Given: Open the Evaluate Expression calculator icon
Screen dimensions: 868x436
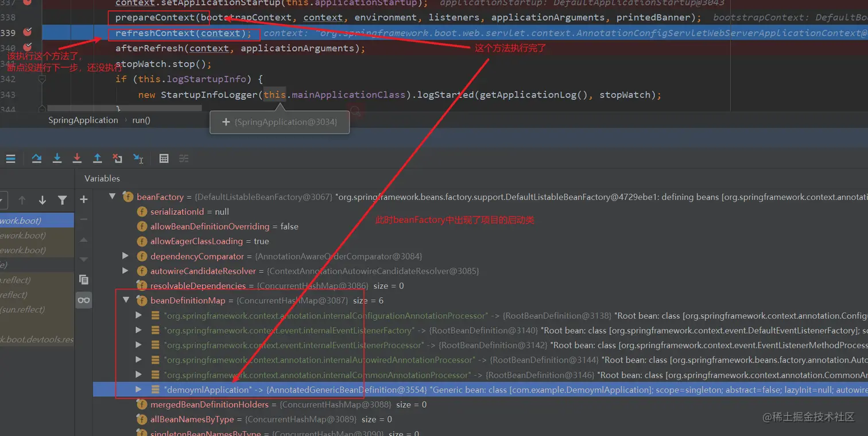Looking at the screenshot, I should pyautogui.click(x=164, y=159).
